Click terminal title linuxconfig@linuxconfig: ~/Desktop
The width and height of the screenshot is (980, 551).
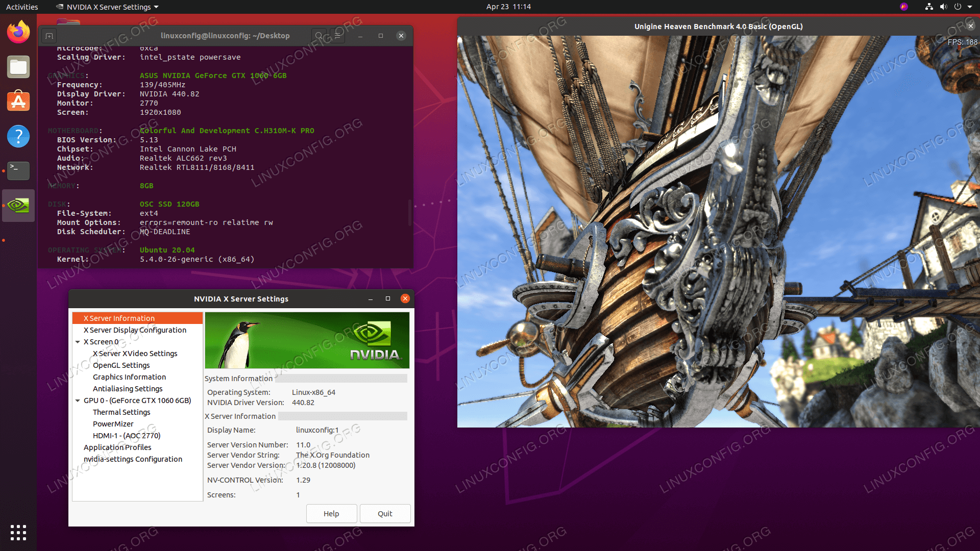225,36
